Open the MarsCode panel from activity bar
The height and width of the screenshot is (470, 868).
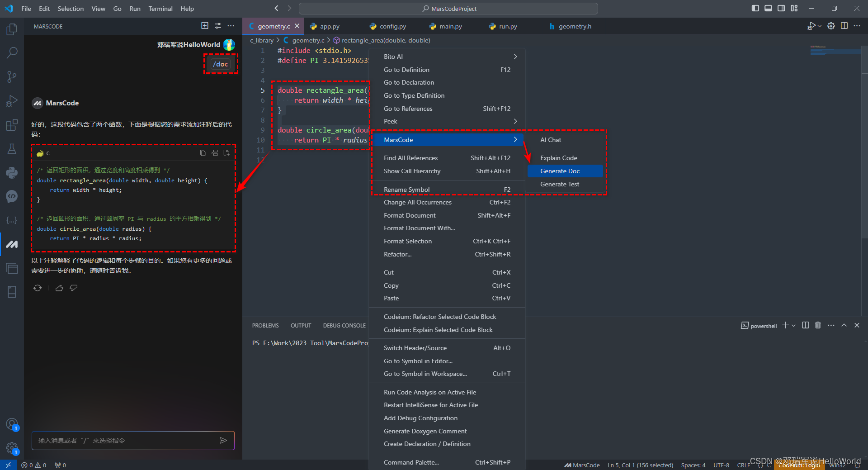coord(12,244)
